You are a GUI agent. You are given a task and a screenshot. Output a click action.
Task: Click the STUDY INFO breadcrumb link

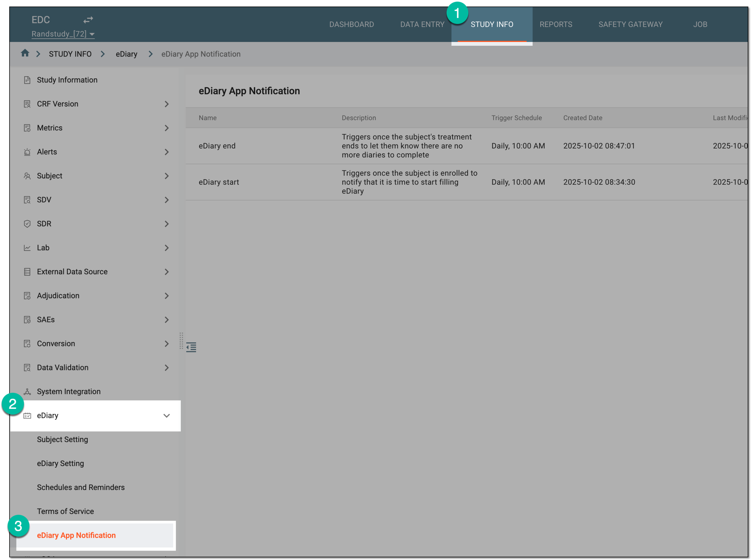[70, 54]
